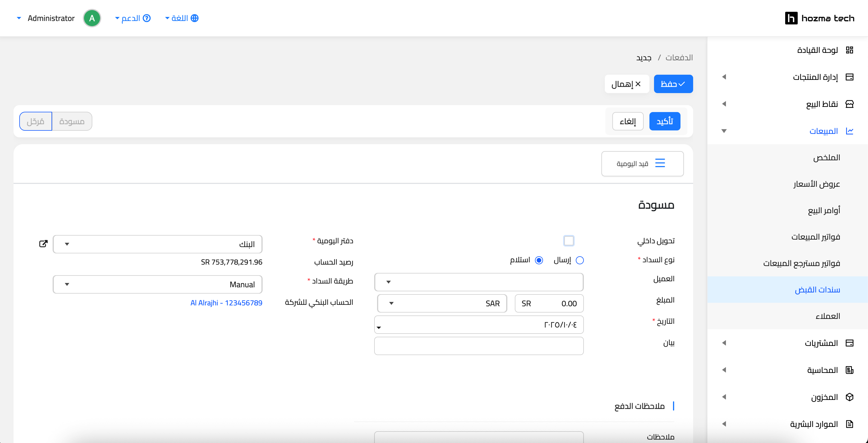Click the human resources document icon
Image resolution: width=868 pixels, height=443 pixels.
(849, 424)
